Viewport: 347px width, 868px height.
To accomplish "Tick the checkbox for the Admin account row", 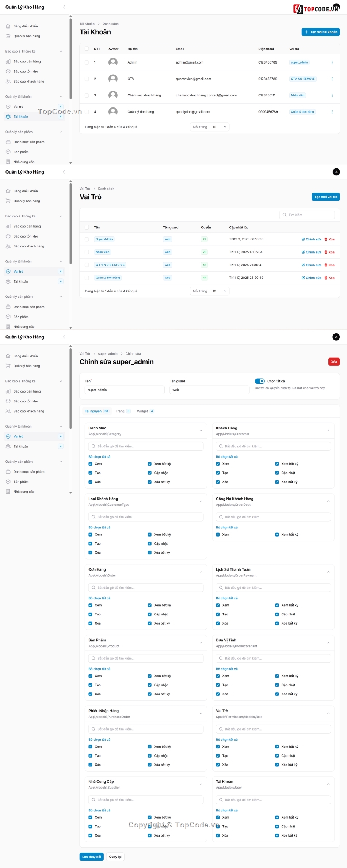I will coord(87,62).
